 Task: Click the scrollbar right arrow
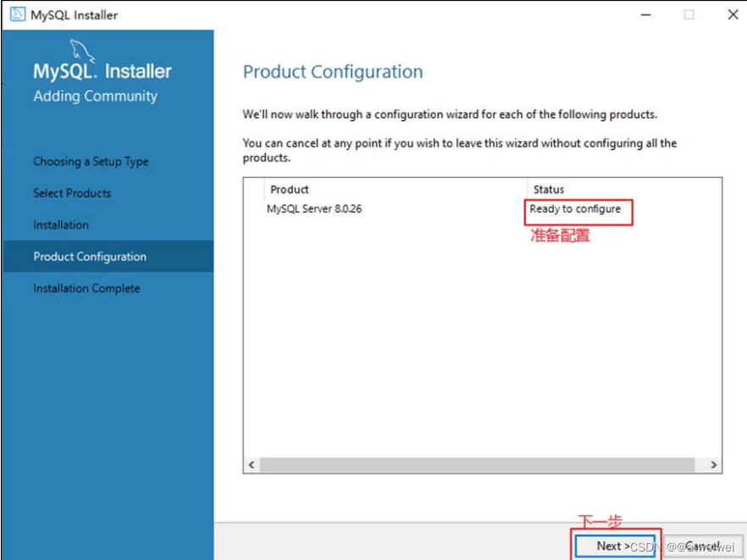[713, 464]
